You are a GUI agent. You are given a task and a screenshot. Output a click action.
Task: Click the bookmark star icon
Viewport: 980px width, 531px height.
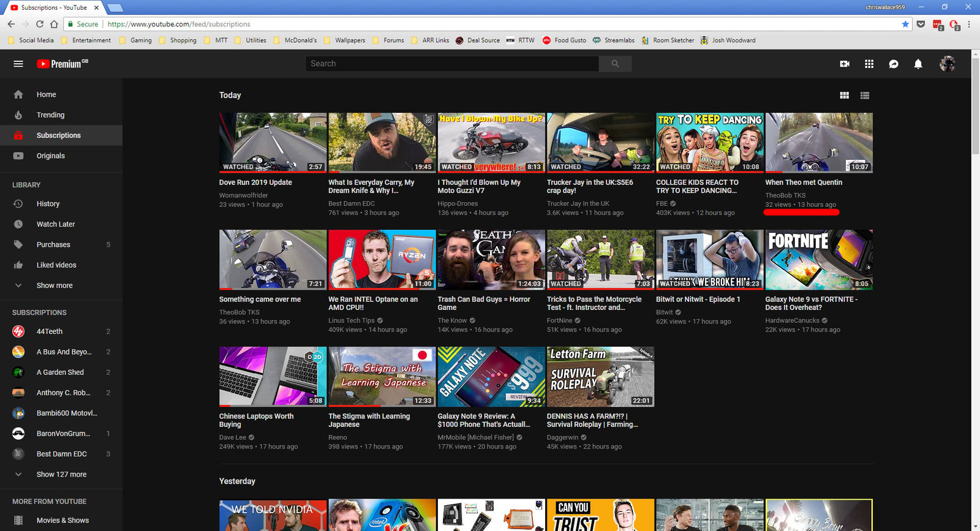pos(905,24)
